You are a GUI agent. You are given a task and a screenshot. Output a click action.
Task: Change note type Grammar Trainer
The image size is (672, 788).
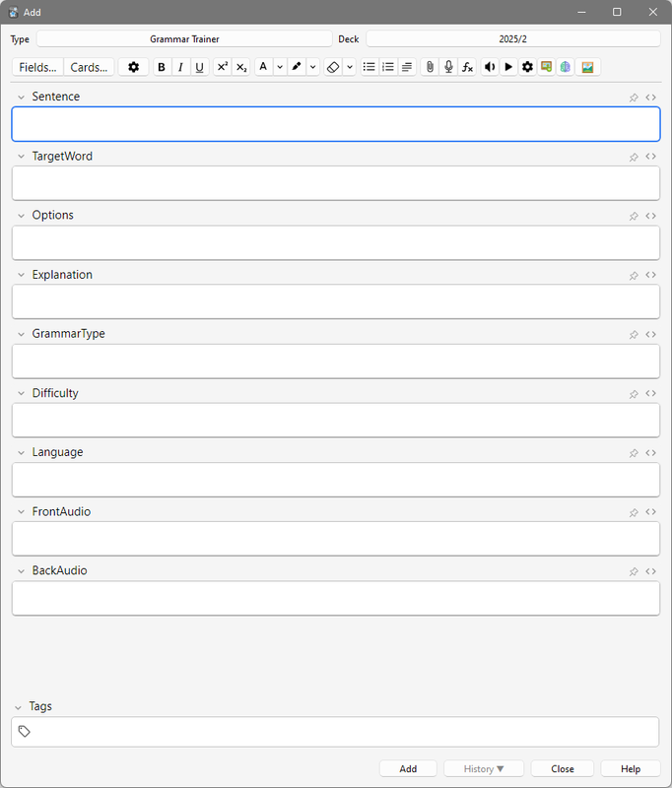tap(184, 38)
